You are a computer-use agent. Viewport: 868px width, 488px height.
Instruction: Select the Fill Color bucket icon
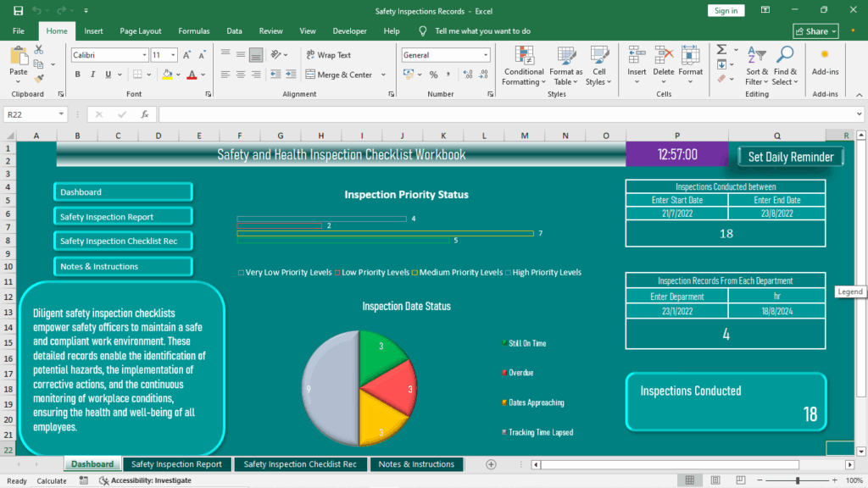tap(169, 75)
